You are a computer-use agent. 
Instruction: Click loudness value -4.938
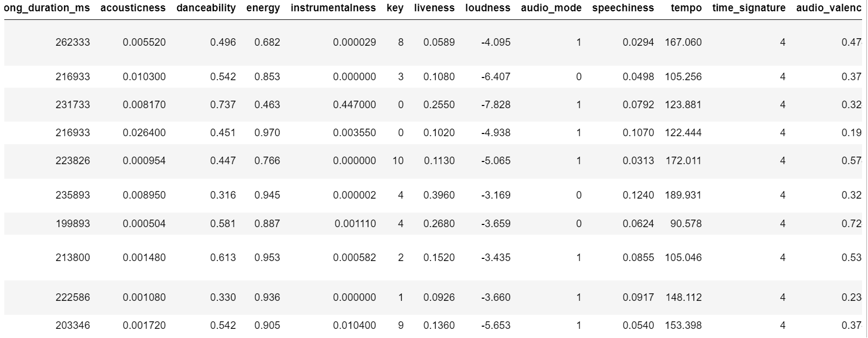tap(495, 133)
